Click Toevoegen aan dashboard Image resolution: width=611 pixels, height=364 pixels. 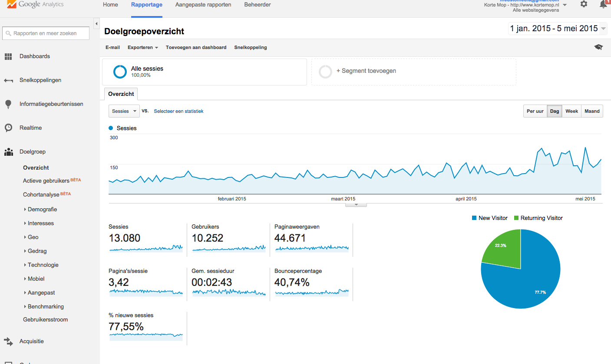196,47
